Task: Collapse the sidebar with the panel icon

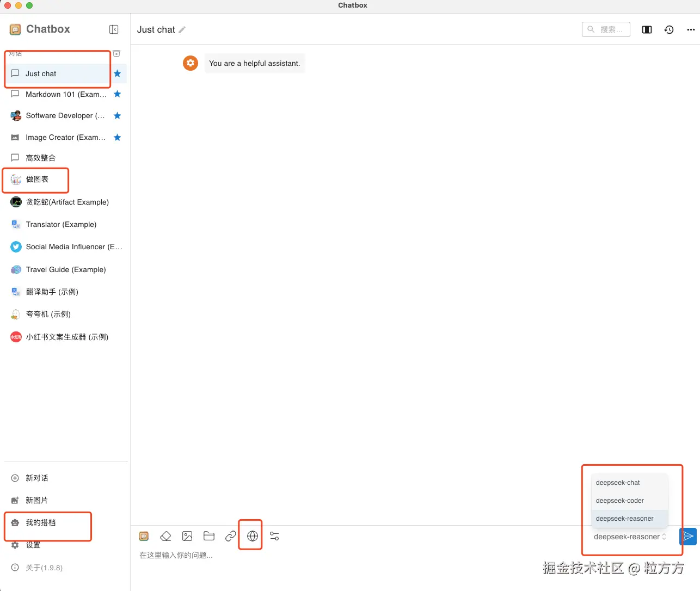Action: coord(114,29)
